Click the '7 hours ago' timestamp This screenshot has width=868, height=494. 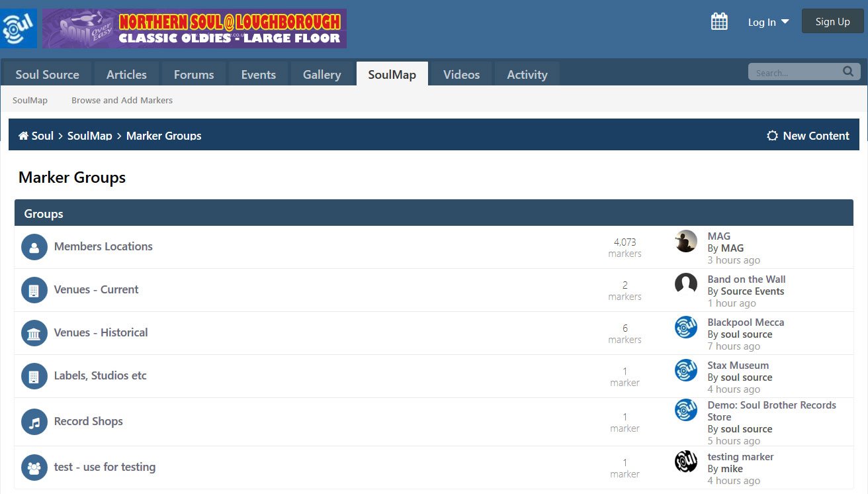(x=734, y=346)
